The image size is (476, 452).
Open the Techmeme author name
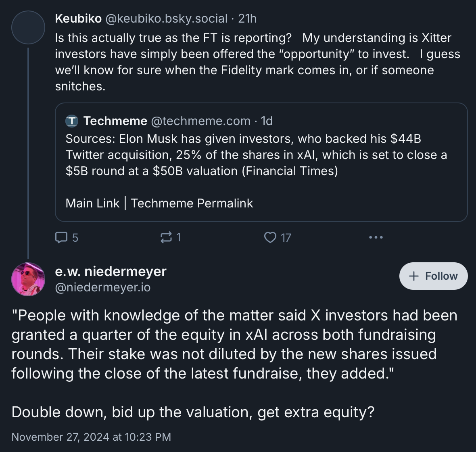(115, 121)
